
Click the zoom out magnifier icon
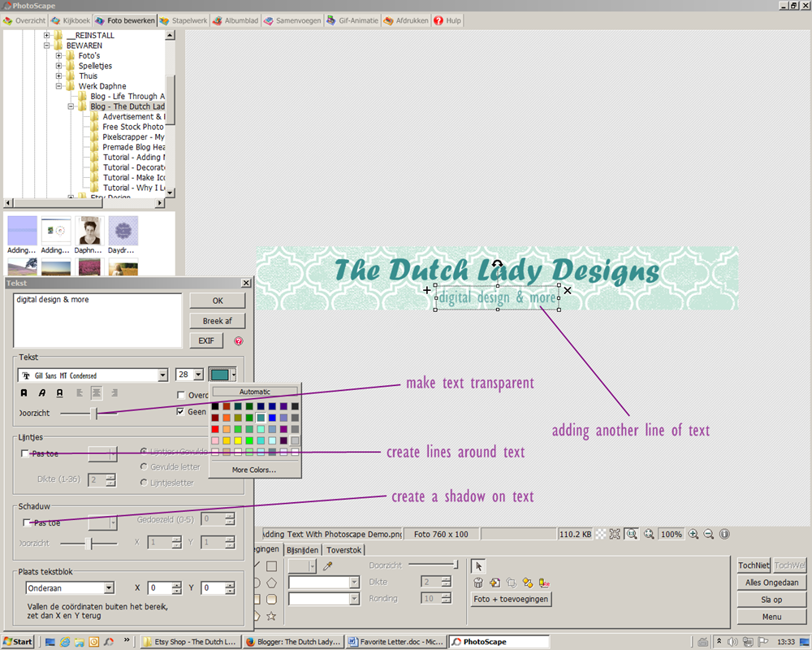pos(709,534)
